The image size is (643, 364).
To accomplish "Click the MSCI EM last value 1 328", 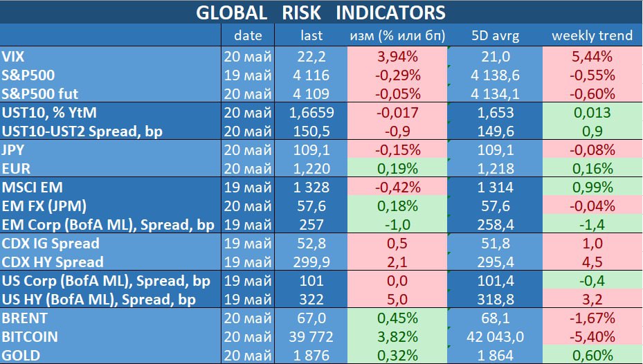I will [311, 188].
